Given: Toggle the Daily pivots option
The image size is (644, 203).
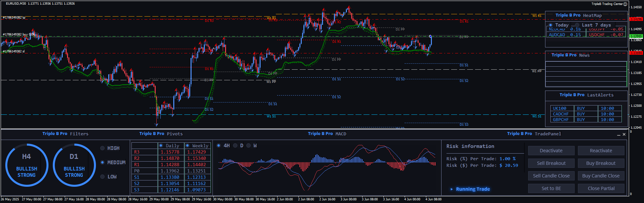Looking at the screenshot, I should pos(161,146).
